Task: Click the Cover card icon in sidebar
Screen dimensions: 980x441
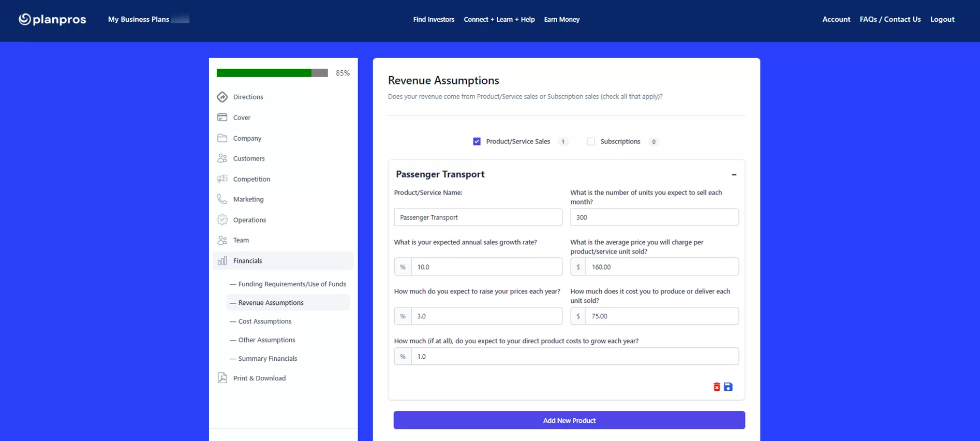Action: 222,117
